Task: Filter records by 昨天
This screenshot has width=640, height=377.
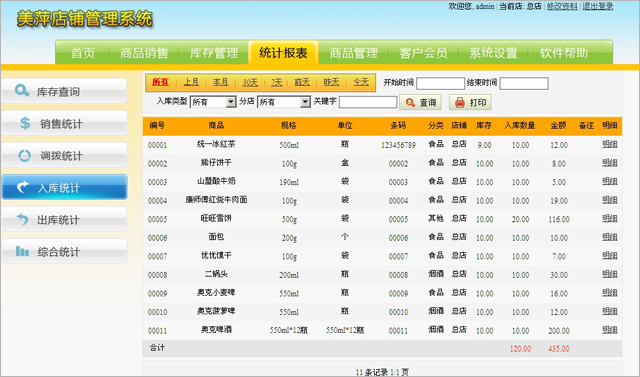Action: [x=331, y=82]
